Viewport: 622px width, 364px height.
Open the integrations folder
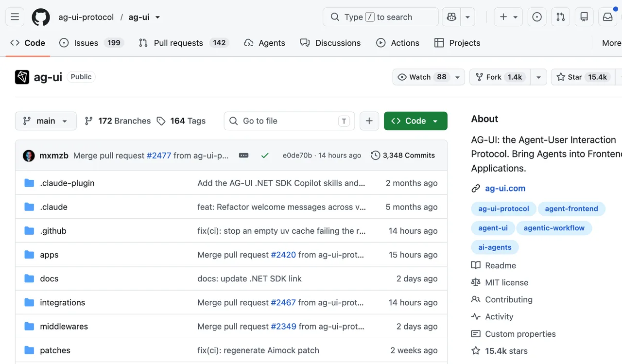tap(62, 302)
